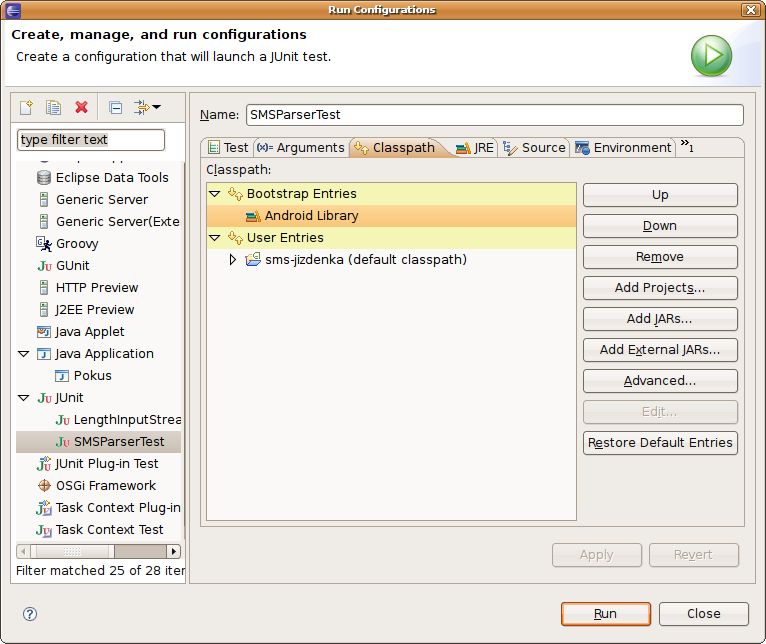Click the JUnit category icon
766x644 pixels.
[44, 398]
